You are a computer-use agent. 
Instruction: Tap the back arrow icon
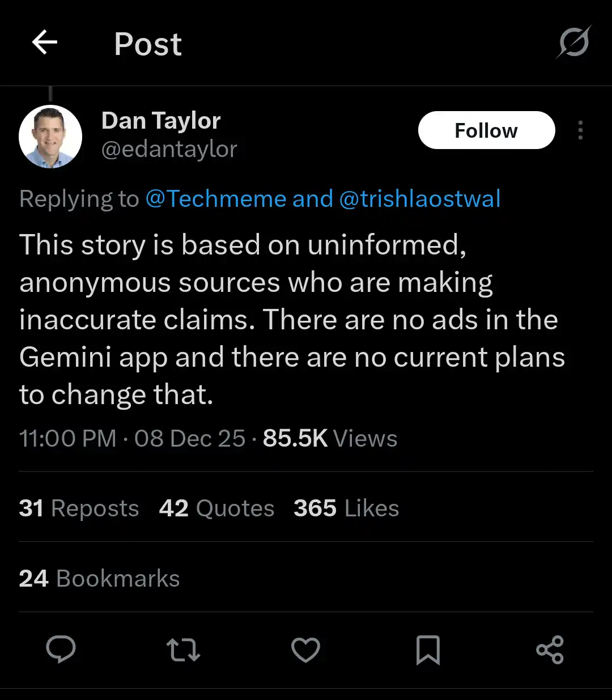(x=45, y=43)
